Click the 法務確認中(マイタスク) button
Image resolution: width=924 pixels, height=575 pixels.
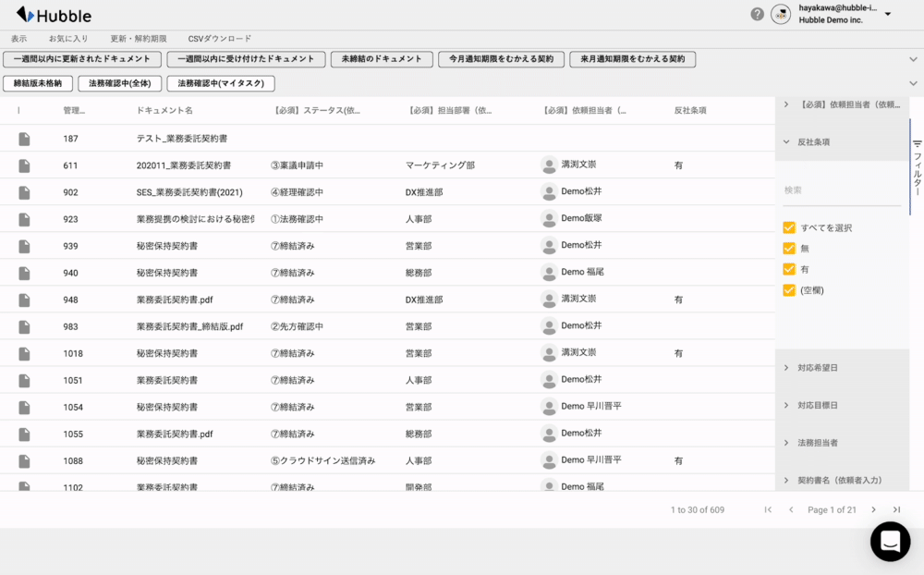(221, 83)
